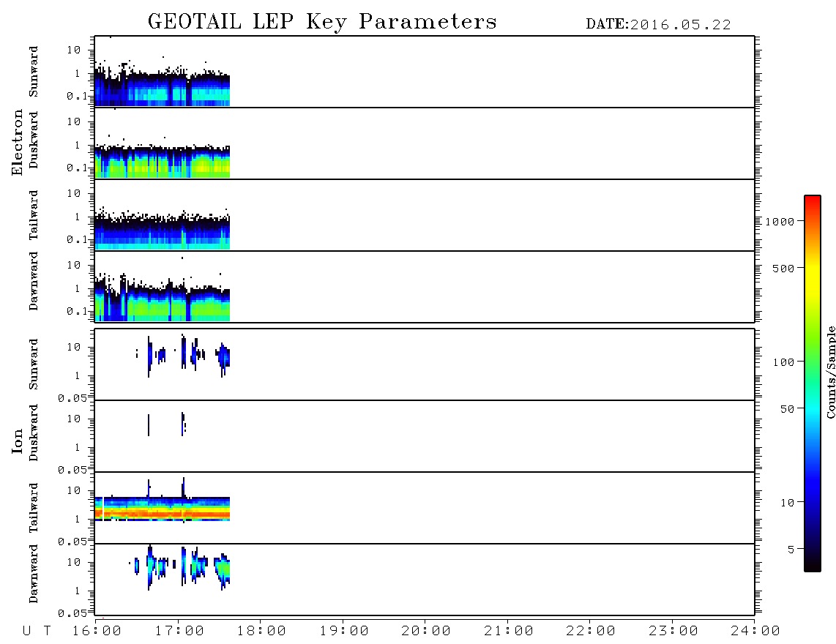This screenshot has width=836, height=644.
Task: Click the colorbar tick label 50
Action: (787, 409)
